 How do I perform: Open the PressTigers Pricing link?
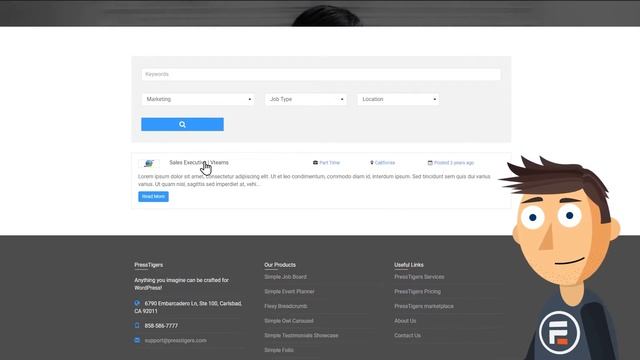[417, 291]
